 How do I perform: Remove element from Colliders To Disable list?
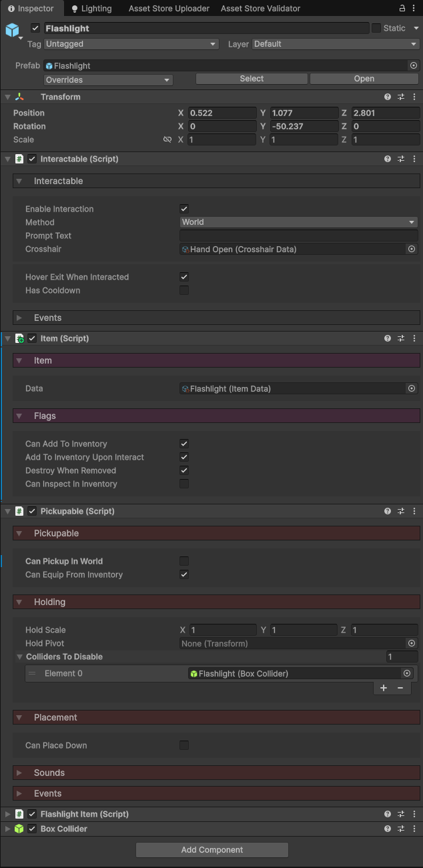(x=400, y=688)
